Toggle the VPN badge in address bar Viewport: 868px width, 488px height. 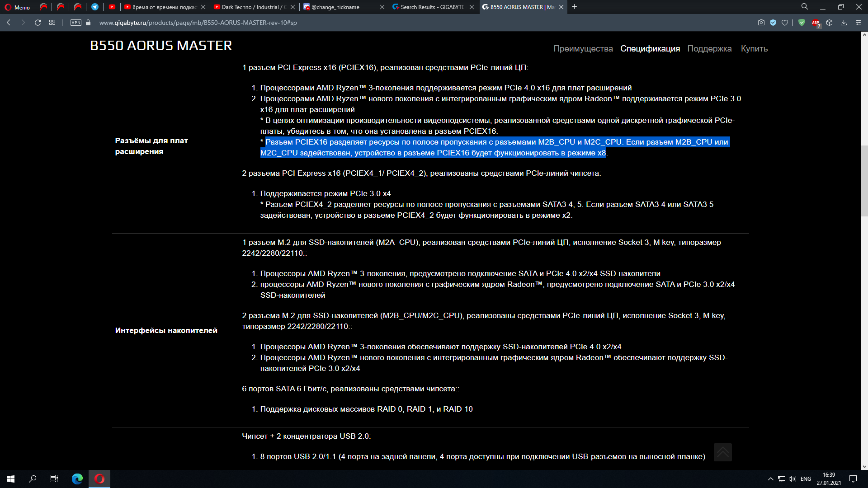coord(76,23)
